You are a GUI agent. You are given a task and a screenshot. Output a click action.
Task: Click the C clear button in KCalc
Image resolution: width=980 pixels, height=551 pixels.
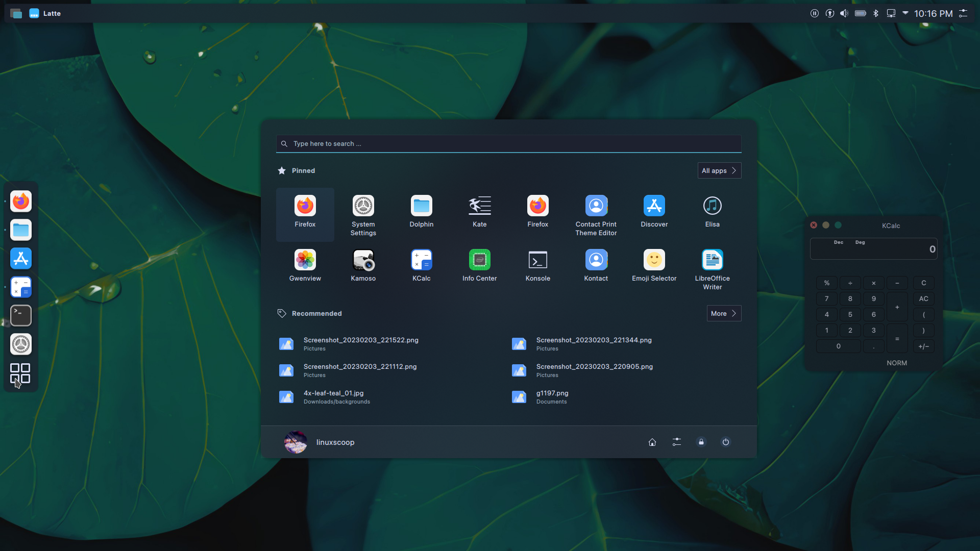pos(924,283)
